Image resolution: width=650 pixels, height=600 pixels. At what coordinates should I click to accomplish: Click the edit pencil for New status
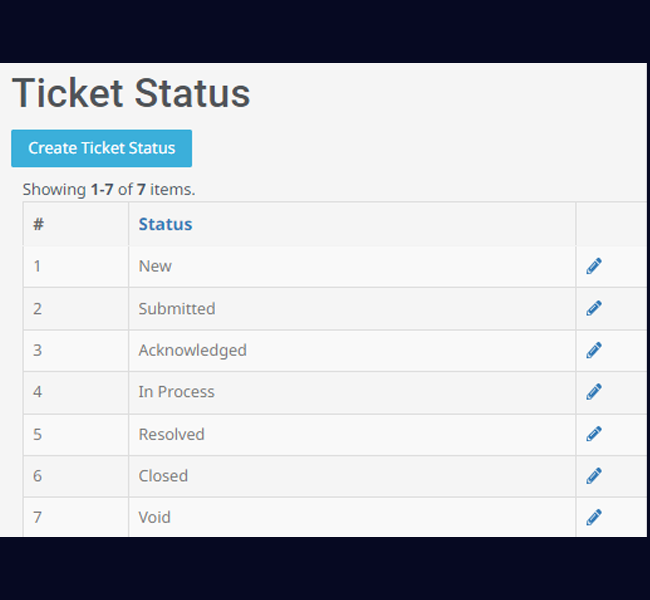pos(594,266)
